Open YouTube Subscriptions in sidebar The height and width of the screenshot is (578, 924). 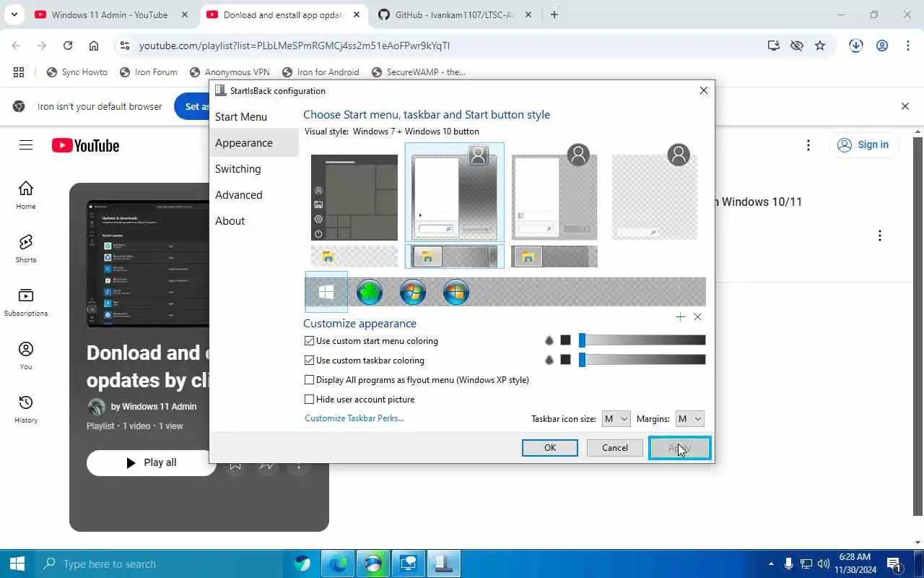point(26,301)
